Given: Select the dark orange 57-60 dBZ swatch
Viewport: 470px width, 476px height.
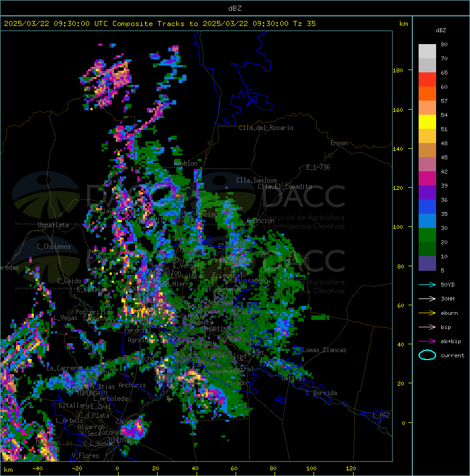Looking at the screenshot, I should tap(427, 93).
